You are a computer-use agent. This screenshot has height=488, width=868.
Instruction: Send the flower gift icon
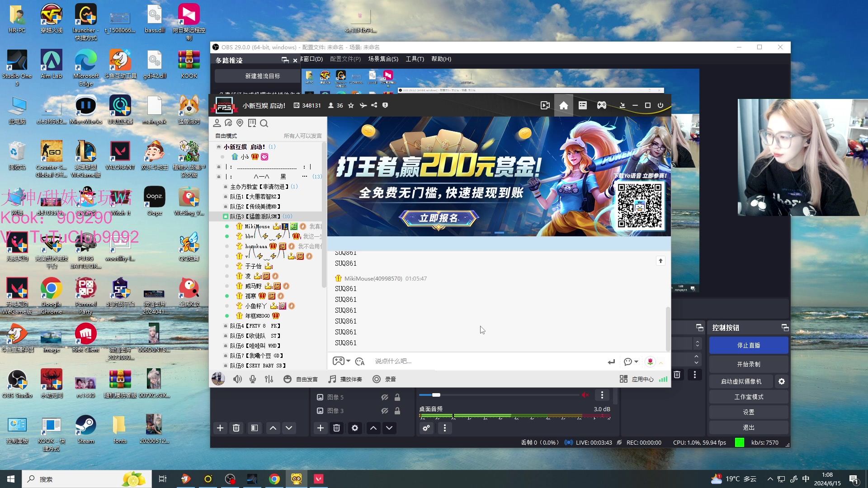point(650,361)
